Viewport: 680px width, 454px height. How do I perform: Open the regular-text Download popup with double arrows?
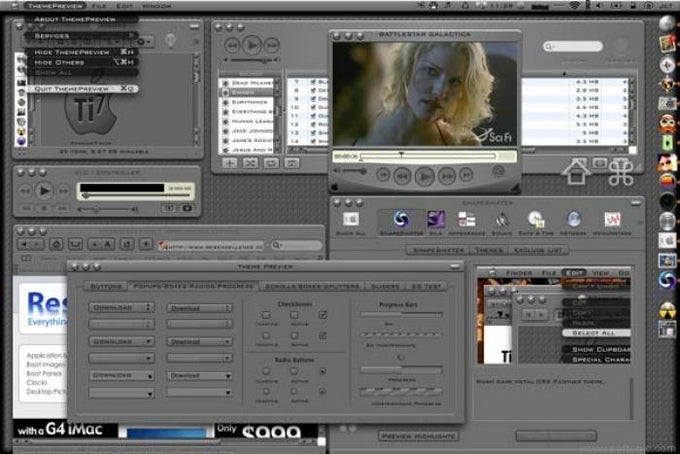pyautogui.click(x=199, y=308)
